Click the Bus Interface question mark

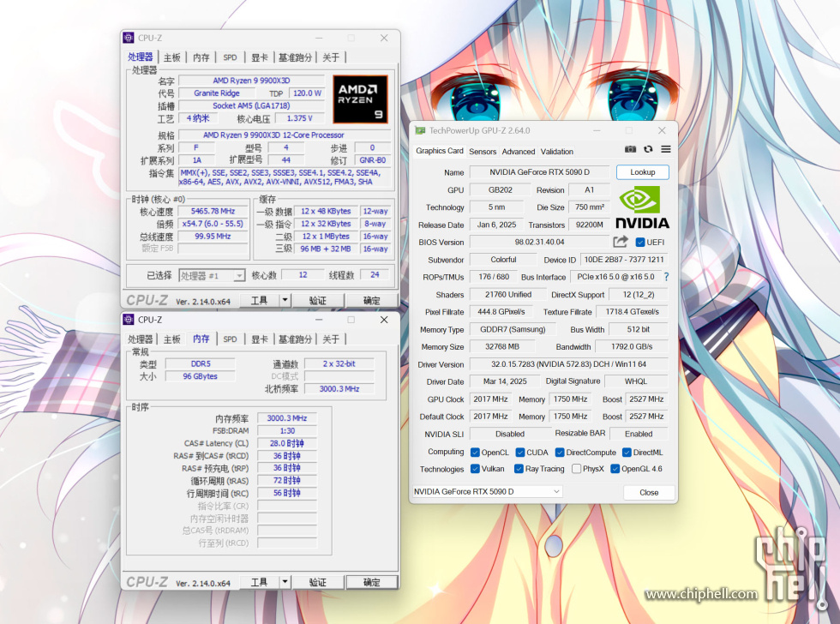(x=667, y=277)
